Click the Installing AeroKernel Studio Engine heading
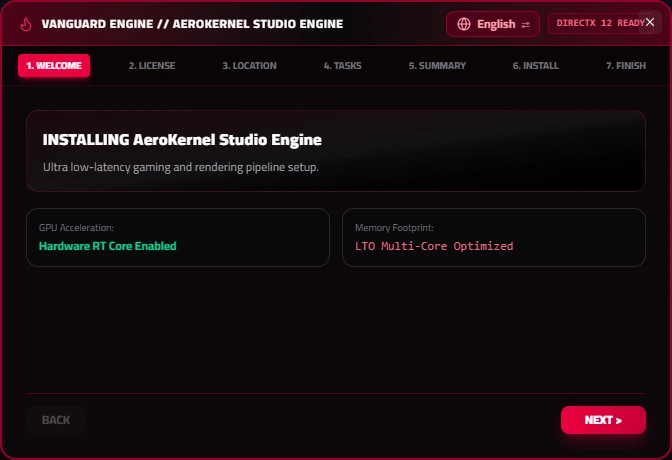672x460 pixels. pyautogui.click(x=182, y=140)
